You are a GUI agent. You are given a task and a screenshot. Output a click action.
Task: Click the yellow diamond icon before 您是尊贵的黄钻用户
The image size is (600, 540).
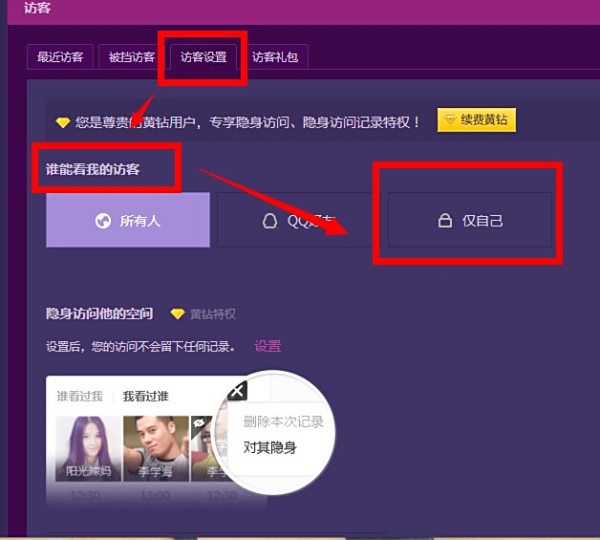pos(63,122)
